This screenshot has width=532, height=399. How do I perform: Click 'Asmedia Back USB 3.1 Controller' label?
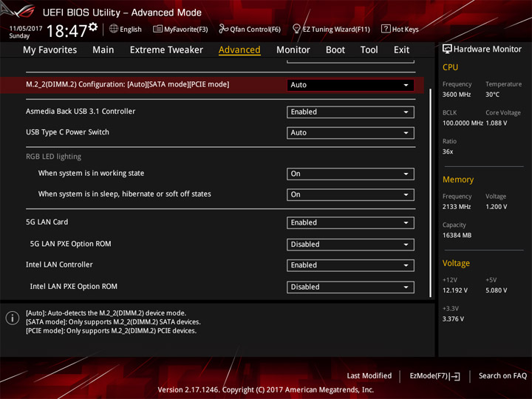coord(81,112)
